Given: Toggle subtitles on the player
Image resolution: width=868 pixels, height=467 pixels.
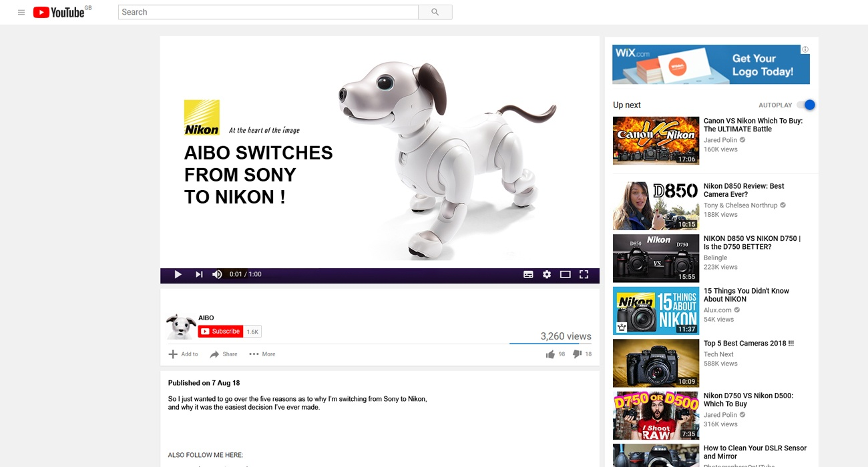Looking at the screenshot, I should coord(528,274).
